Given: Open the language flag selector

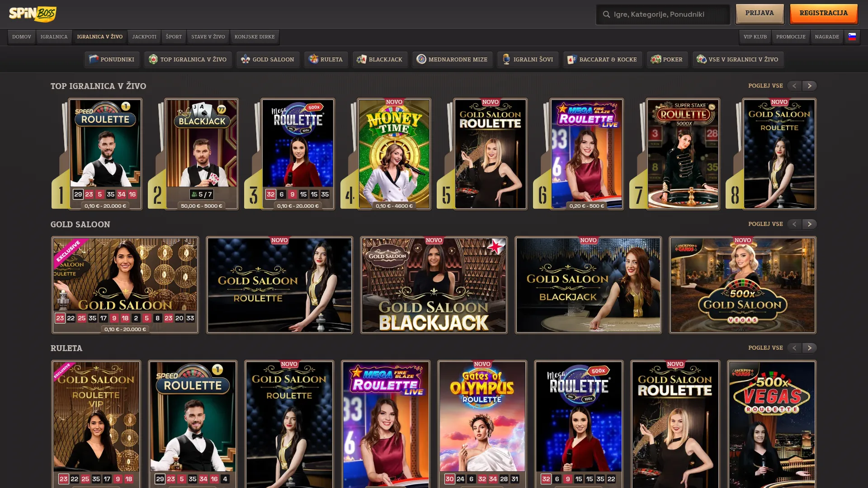Looking at the screenshot, I should (852, 37).
